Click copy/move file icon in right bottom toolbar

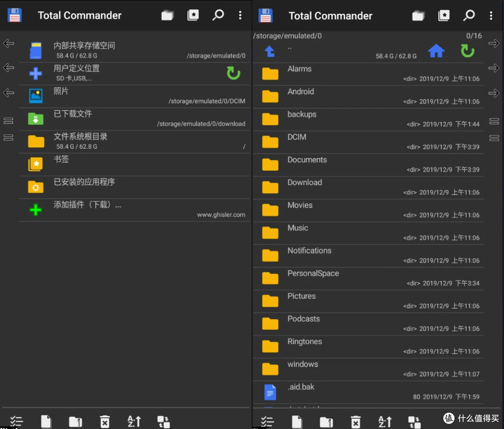coord(297,422)
